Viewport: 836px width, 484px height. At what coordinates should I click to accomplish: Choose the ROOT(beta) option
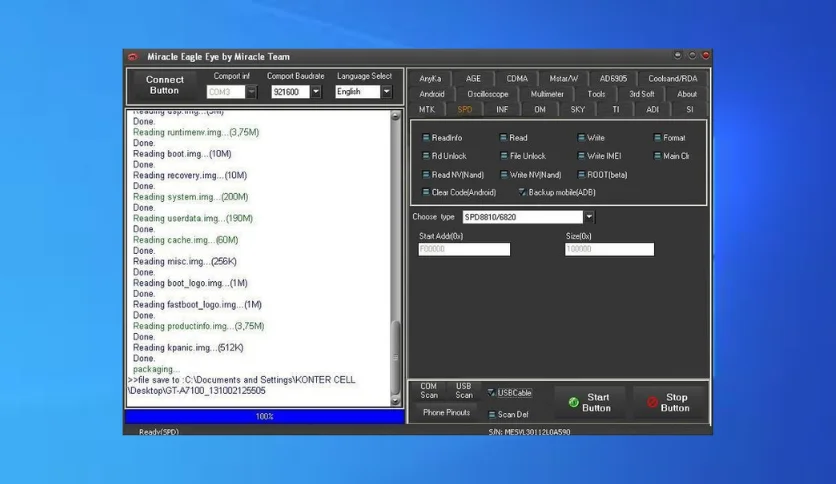[x=602, y=174]
